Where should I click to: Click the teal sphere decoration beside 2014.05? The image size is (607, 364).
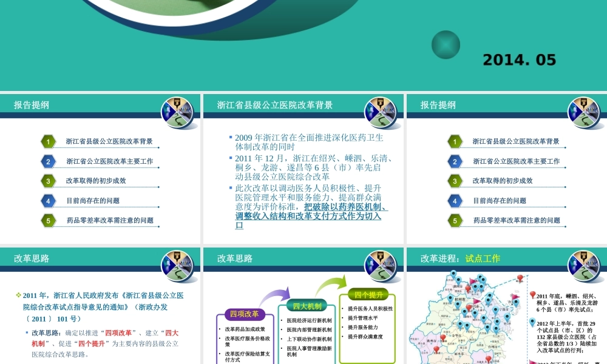click(446, 45)
